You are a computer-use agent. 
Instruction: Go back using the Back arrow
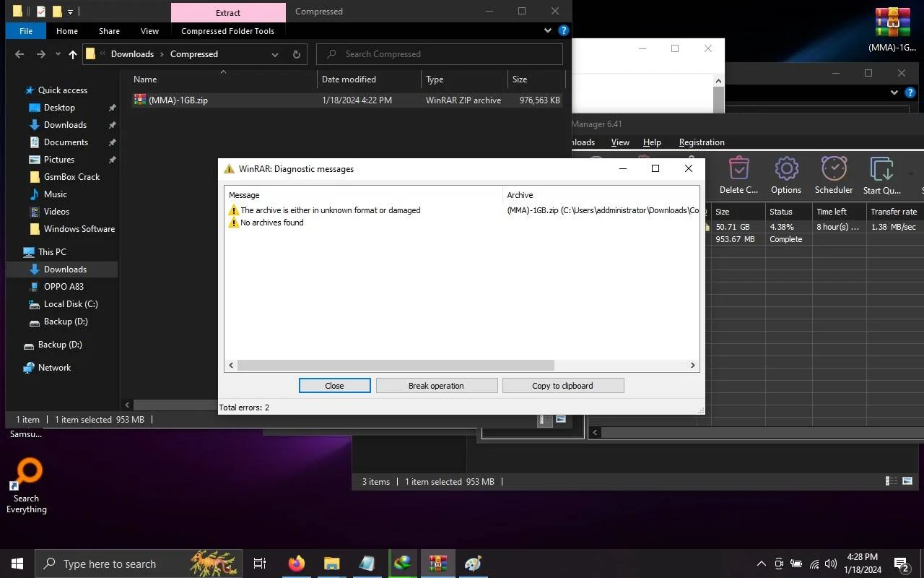pos(19,54)
